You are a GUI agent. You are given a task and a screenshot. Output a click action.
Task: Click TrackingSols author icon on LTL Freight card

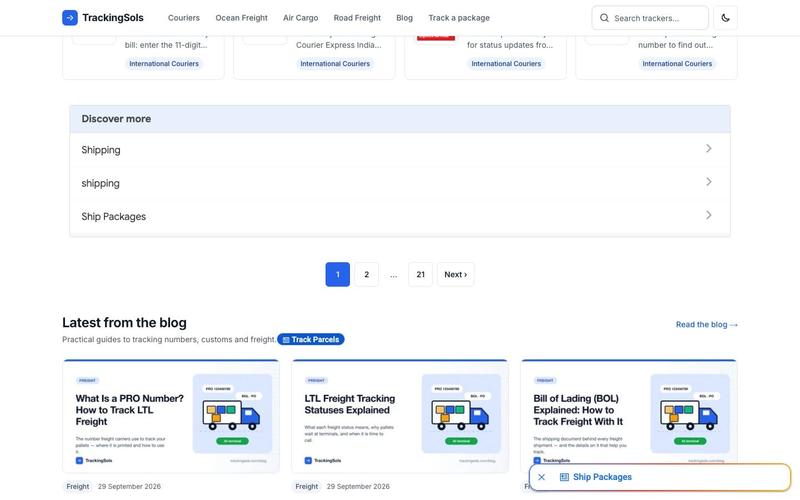click(x=308, y=460)
